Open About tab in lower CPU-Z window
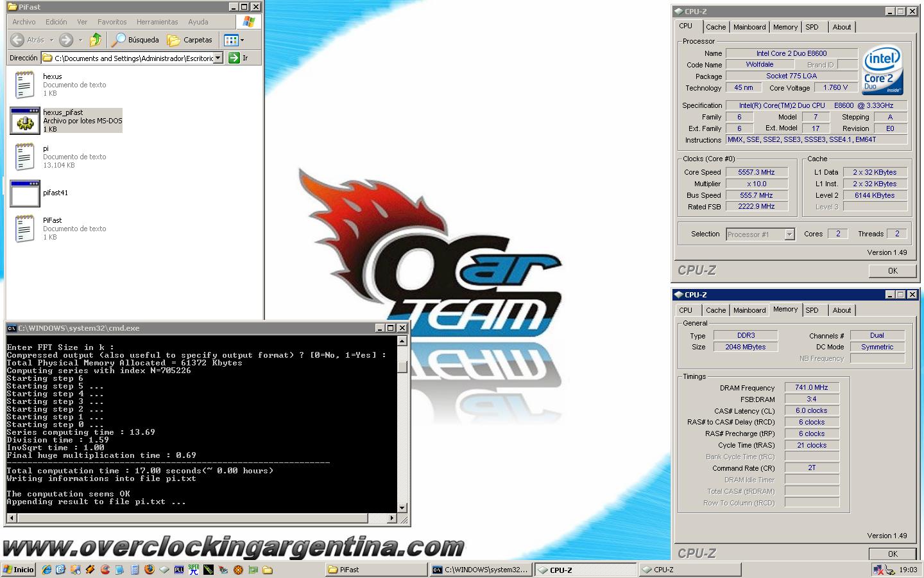 click(842, 310)
